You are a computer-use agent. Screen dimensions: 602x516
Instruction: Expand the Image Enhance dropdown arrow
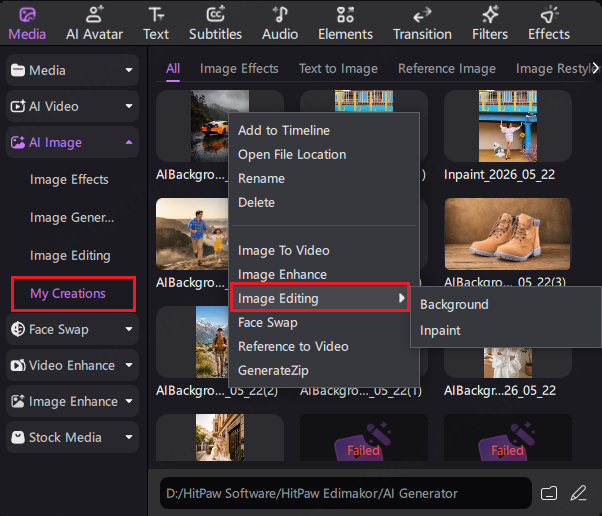click(129, 401)
